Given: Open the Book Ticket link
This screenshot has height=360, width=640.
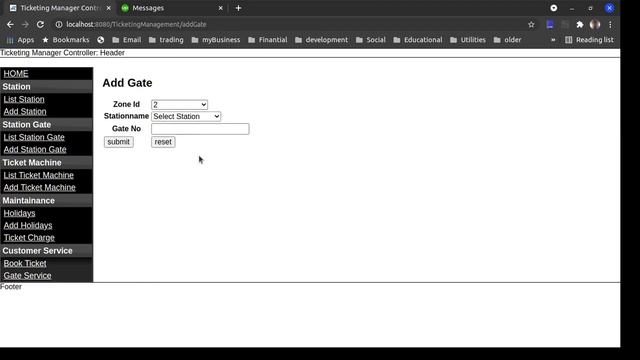Looking at the screenshot, I should coord(25,263).
